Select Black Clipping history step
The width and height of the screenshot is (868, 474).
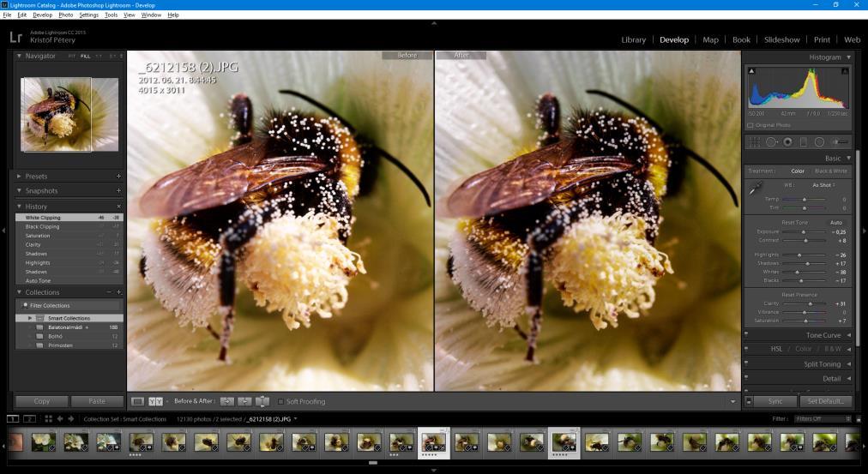(69, 227)
